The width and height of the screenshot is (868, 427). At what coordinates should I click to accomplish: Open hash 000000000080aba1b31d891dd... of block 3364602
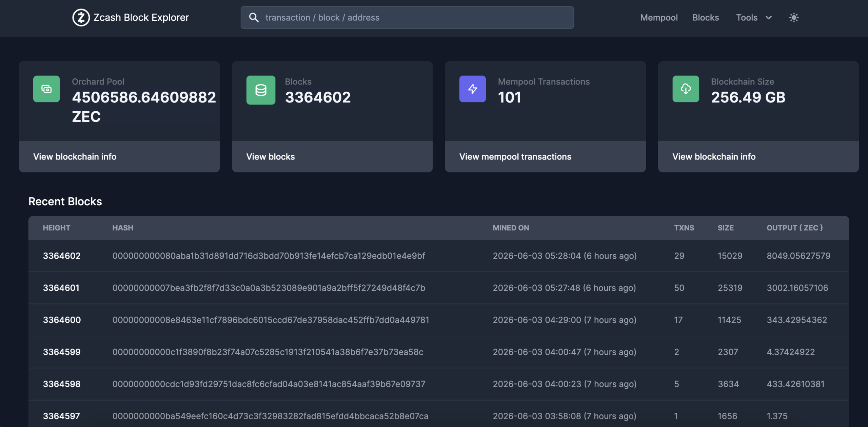click(x=269, y=256)
